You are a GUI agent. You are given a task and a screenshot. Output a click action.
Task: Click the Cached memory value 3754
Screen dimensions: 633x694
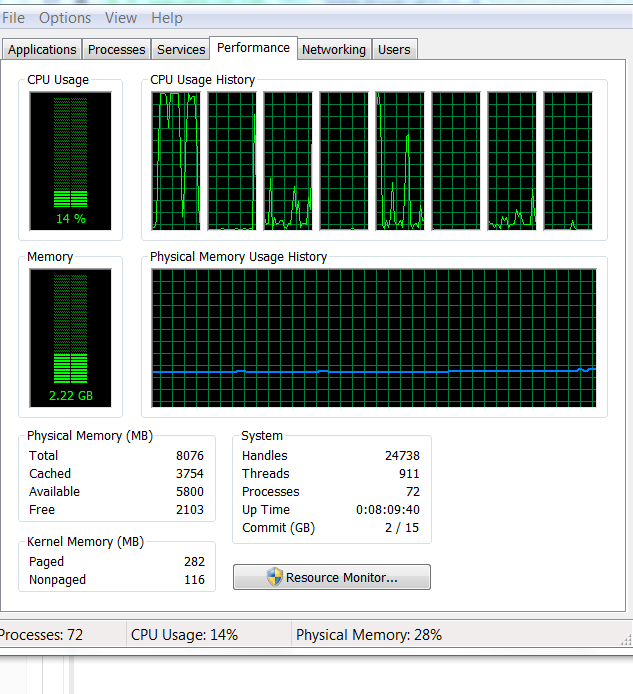[190, 474]
